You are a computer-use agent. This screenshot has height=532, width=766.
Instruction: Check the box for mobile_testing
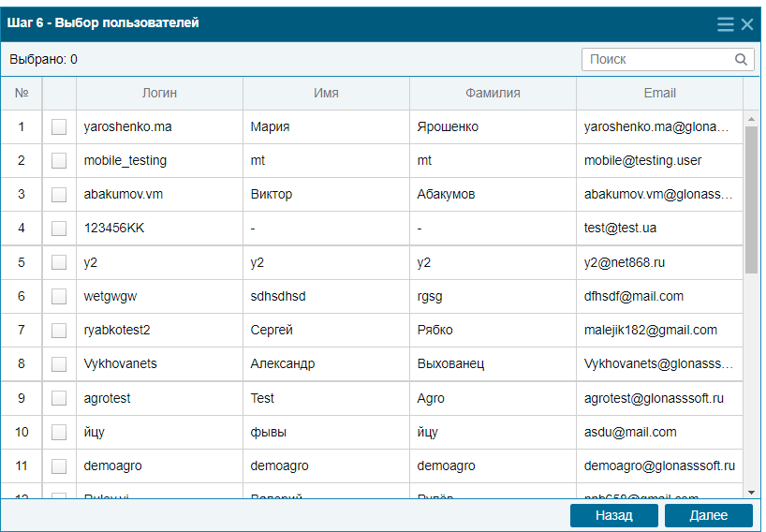(x=59, y=161)
